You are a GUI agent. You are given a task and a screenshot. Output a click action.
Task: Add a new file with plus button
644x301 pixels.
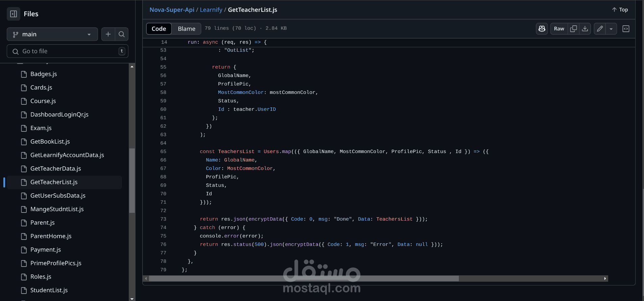(x=108, y=34)
